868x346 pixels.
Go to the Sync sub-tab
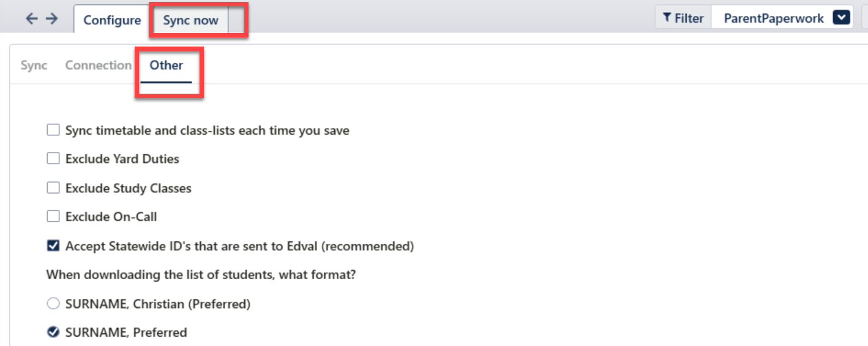[x=34, y=66]
